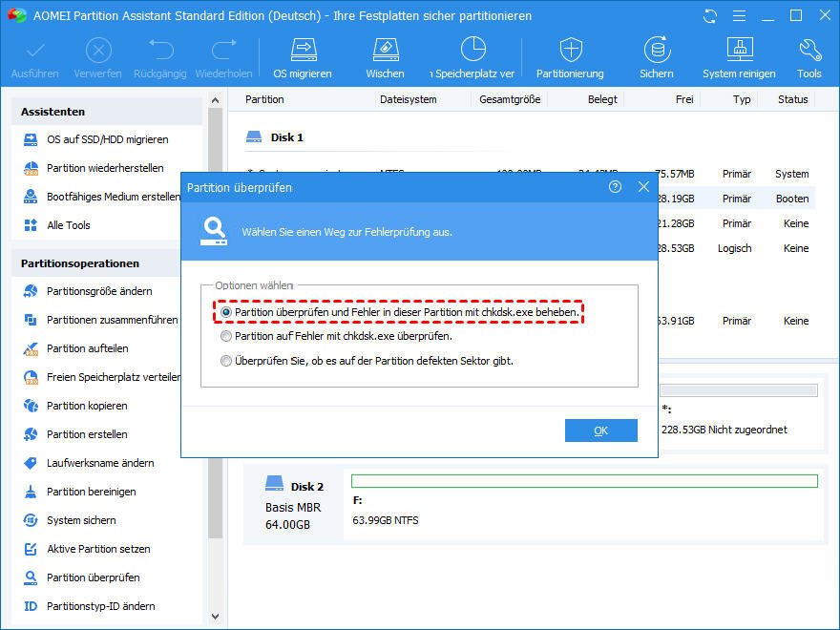Open the hamburger menu in the title bar
840x630 pixels.
[x=739, y=16]
